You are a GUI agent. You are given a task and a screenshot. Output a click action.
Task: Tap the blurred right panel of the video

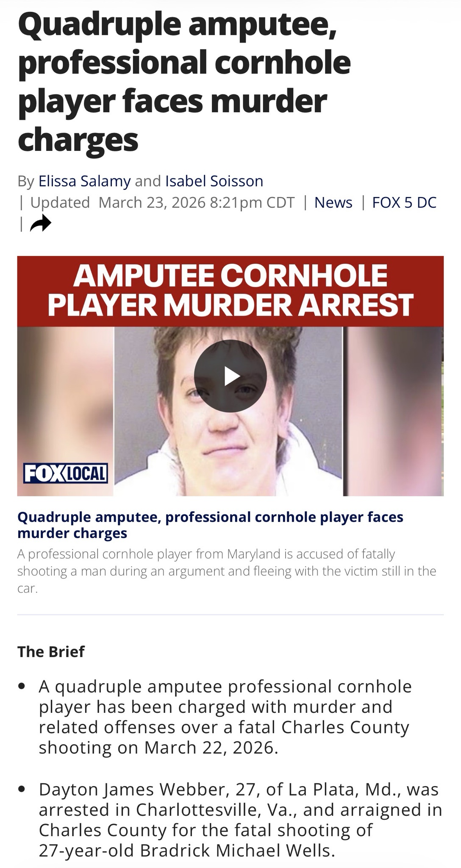[x=393, y=411]
